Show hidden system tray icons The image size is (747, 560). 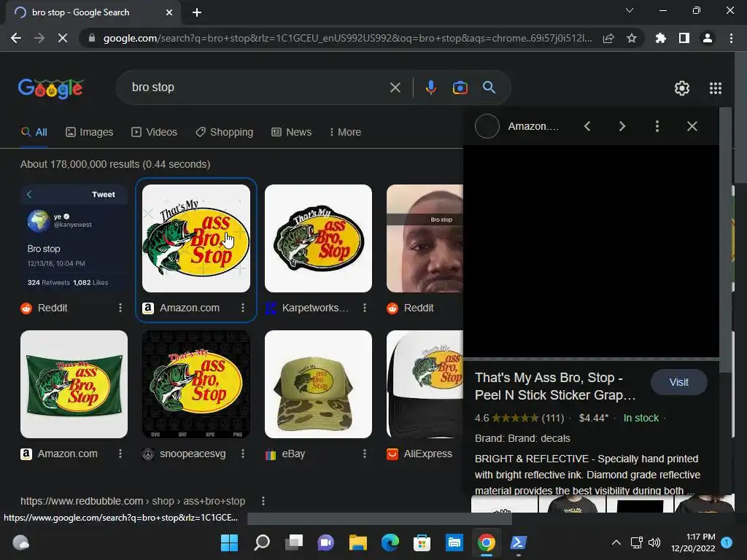[x=616, y=542]
